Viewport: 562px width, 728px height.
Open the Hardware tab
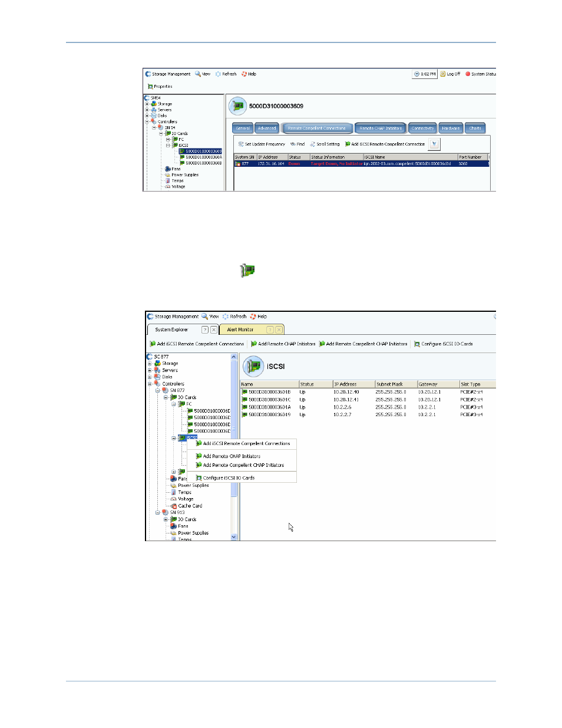click(x=451, y=128)
